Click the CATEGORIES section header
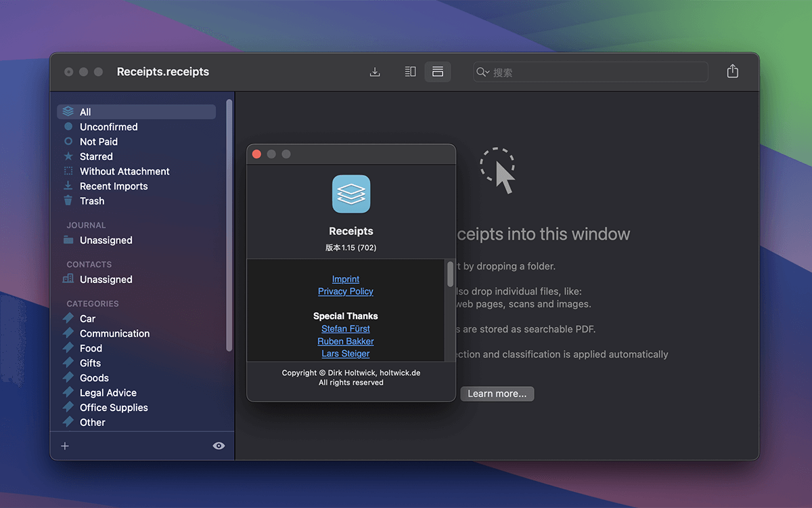812x508 pixels. pos(93,304)
